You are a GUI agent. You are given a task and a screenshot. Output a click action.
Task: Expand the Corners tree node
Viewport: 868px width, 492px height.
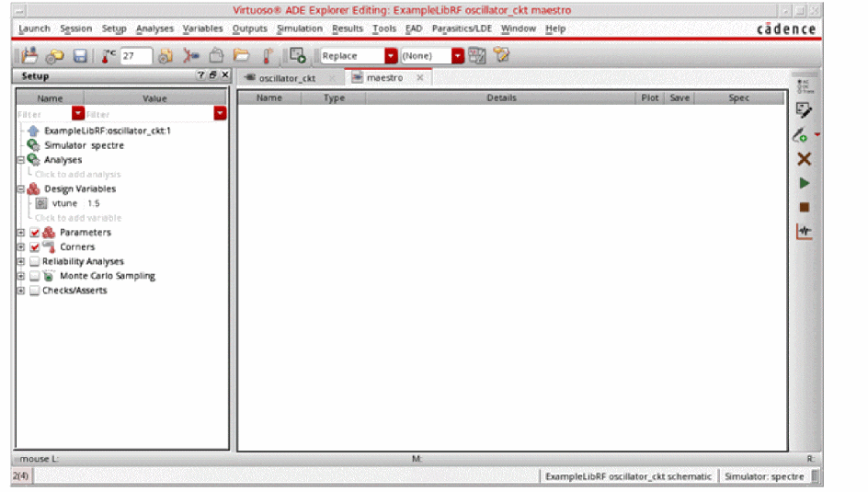(x=20, y=246)
